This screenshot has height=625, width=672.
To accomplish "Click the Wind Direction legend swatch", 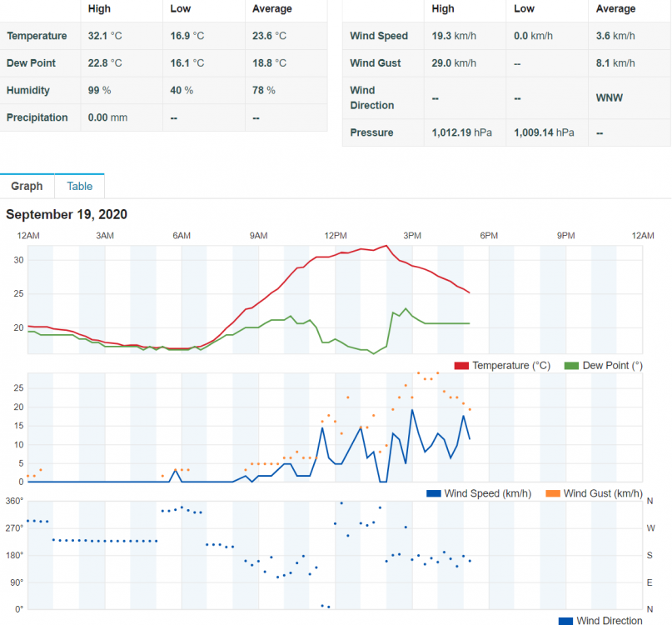I will click(565, 621).
